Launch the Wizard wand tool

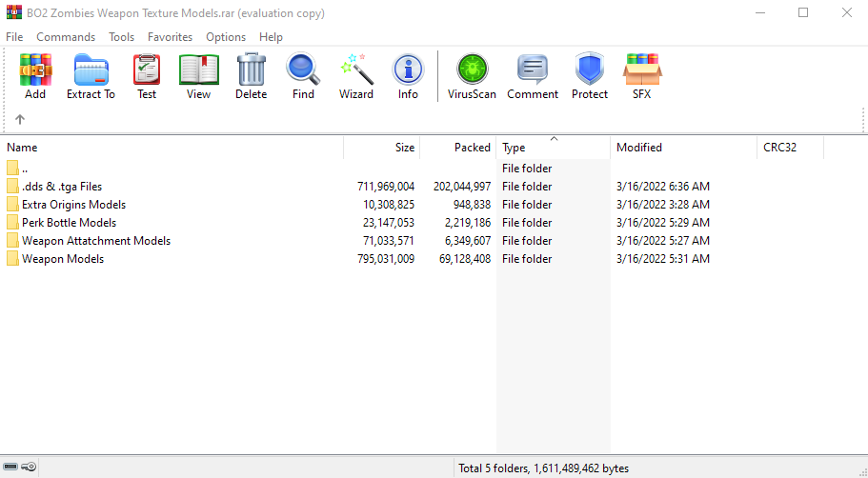point(356,70)
